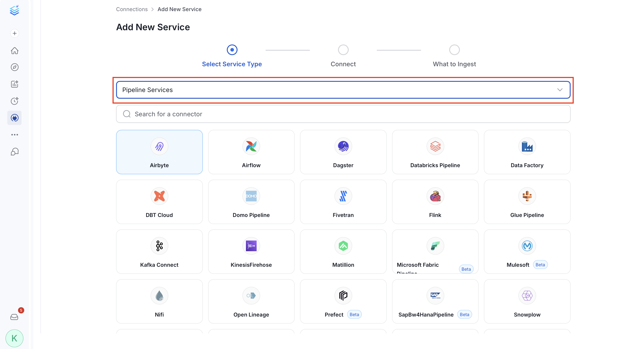
Task: Click the Connect step circle
Action: click(343, 50)
